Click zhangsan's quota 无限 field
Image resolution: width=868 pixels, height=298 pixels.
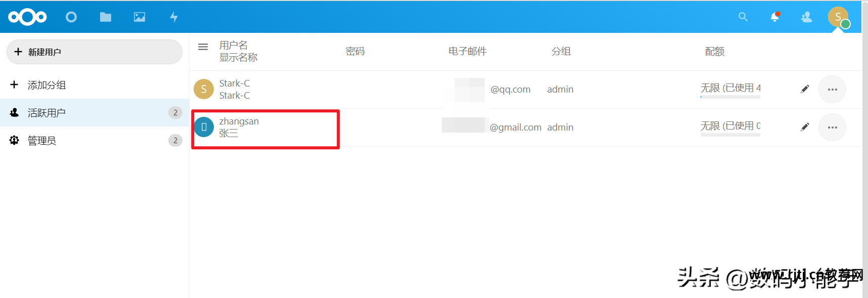coord(730,126)
